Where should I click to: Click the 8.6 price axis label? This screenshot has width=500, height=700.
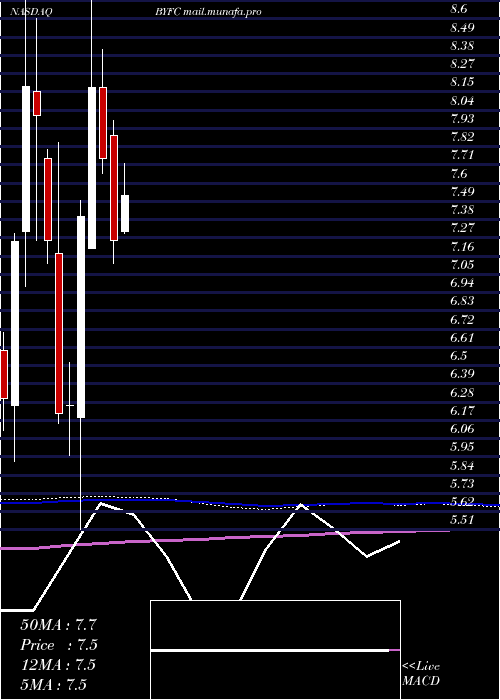[459, 9]
